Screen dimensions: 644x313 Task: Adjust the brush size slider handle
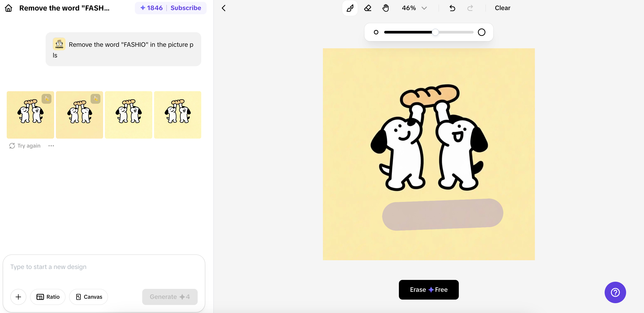click(x=435, y=32)
